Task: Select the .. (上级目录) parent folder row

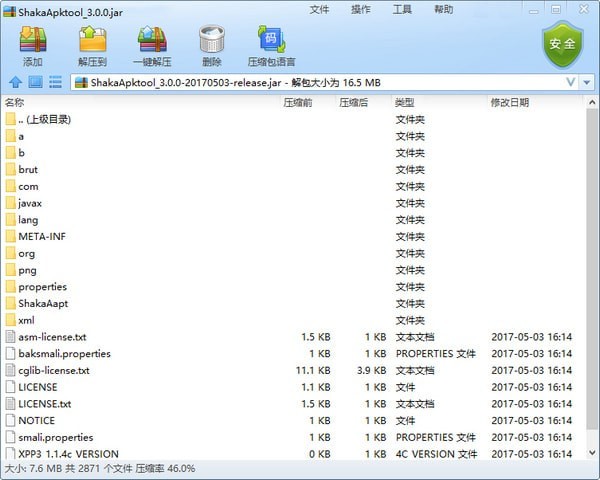Action: tap(293, 119)
